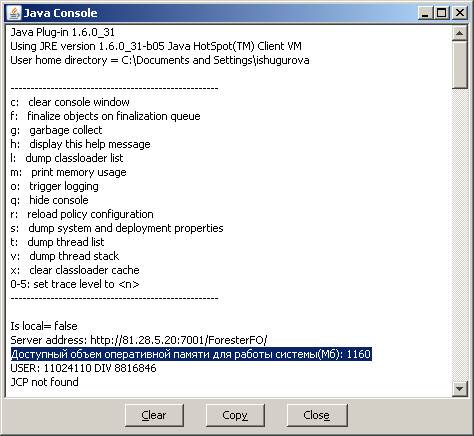Click the 'Using JRE version' line
474x436 pixels.
tap(156, 46)
